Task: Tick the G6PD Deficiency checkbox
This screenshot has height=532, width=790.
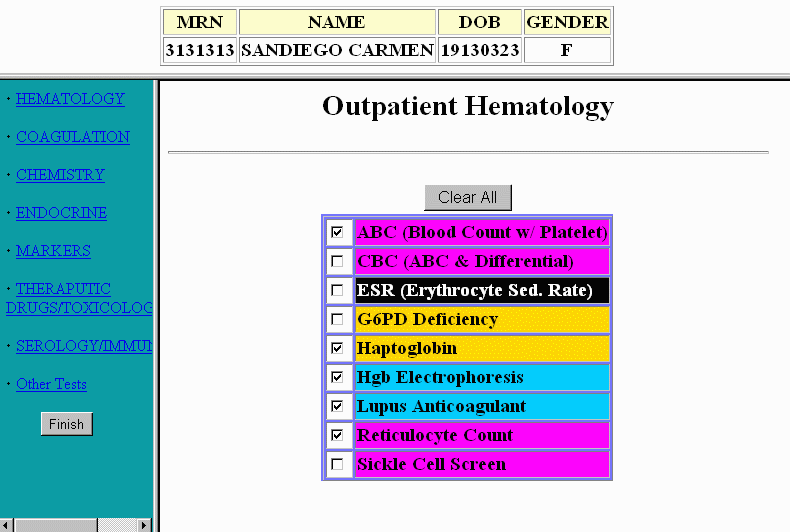Action: (x=337, y=319)
